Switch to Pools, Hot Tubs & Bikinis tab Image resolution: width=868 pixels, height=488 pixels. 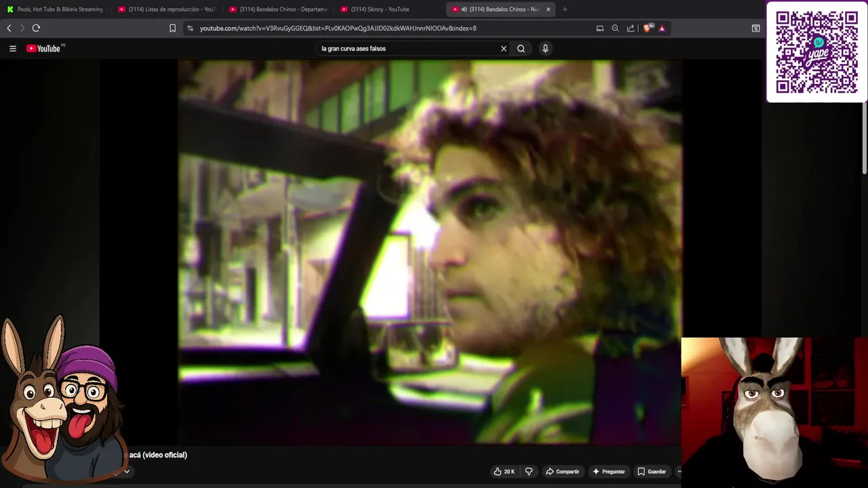click(56, 9)
